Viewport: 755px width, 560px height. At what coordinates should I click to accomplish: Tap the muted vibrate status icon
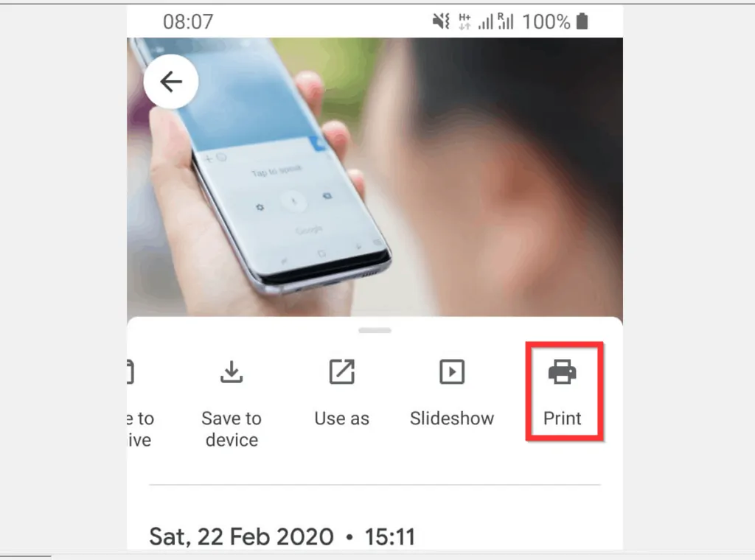[441, 21]
